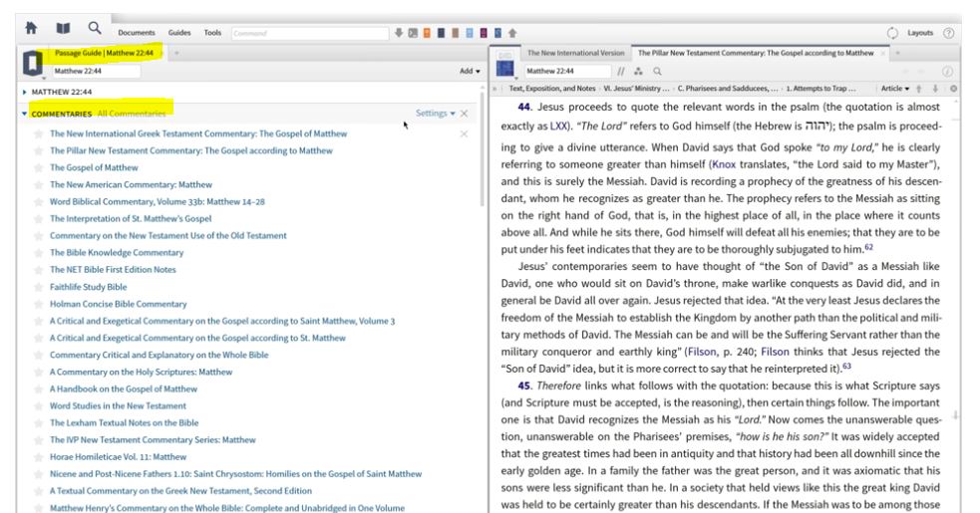The width and height of the screenshot is (980, 513).
Task: Click the '1. Attempts to Trap' breadcrumb
Action: coord(820,89)
